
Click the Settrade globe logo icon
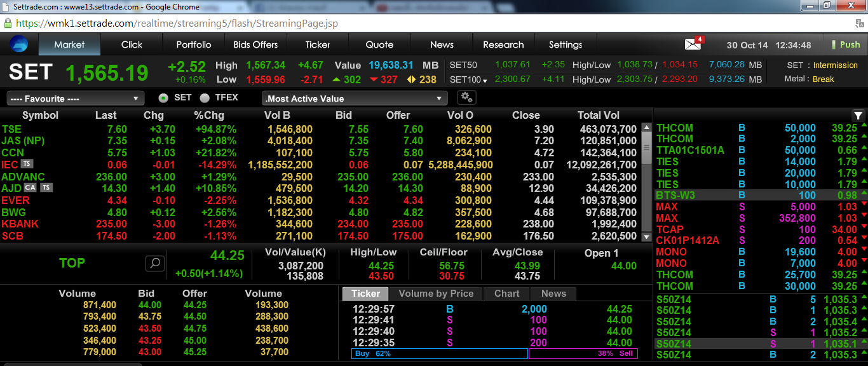pyautogui.click(x=19, y=44)
